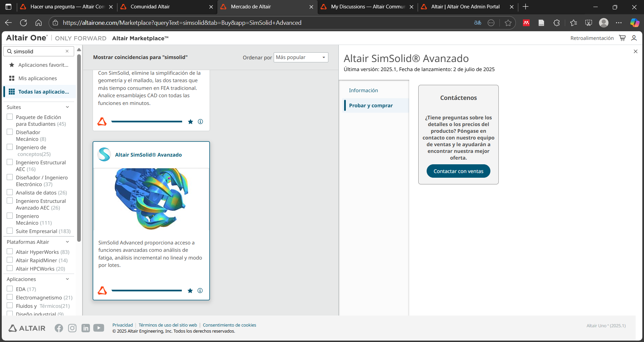This screenshot has height=342, width=644.
Task: Close the SimSolid Avanzado detail panel
Action: click(x=636, y=51)
